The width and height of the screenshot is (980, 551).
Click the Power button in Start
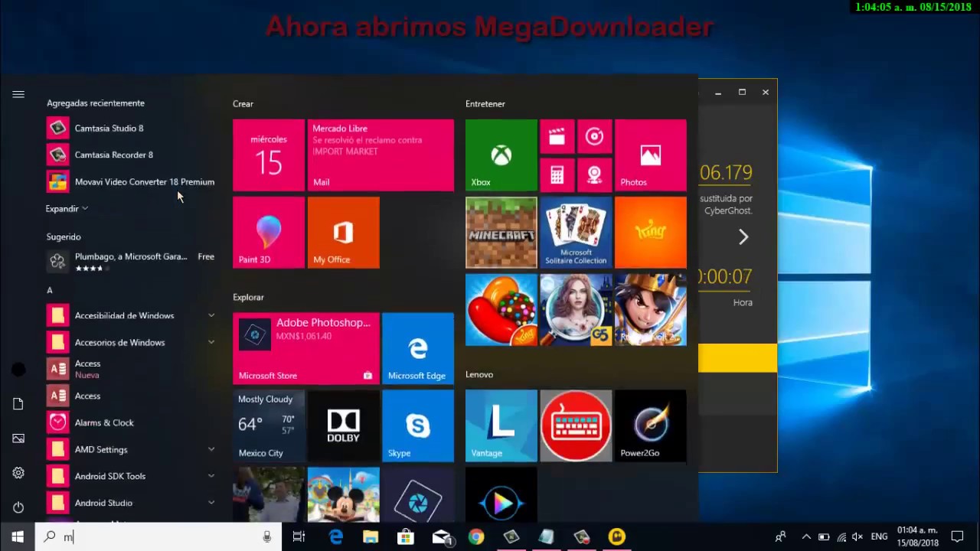[18, 507]
